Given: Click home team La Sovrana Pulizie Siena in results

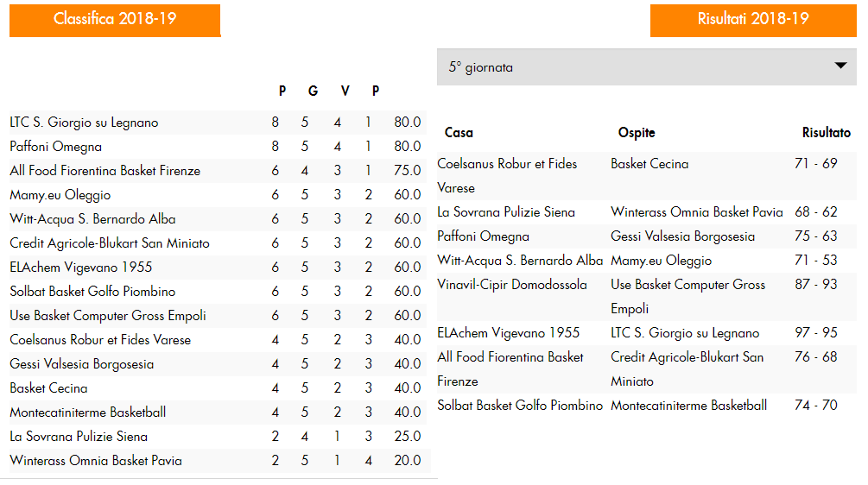Looking at the screenshot, I should coord(506,212).
